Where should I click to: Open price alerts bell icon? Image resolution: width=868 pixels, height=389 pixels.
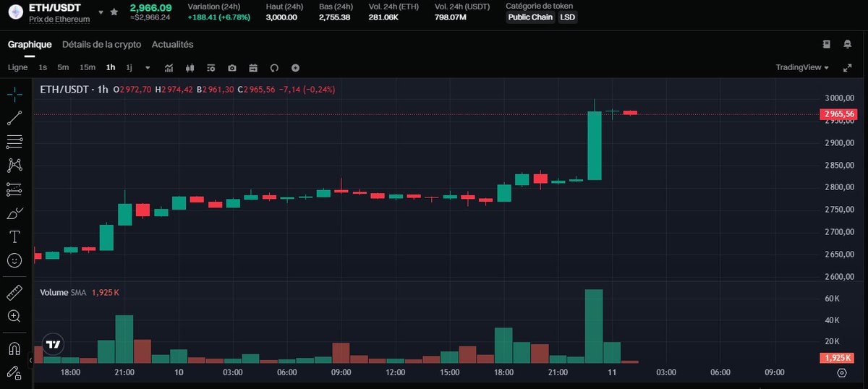(x=848, y=44)
